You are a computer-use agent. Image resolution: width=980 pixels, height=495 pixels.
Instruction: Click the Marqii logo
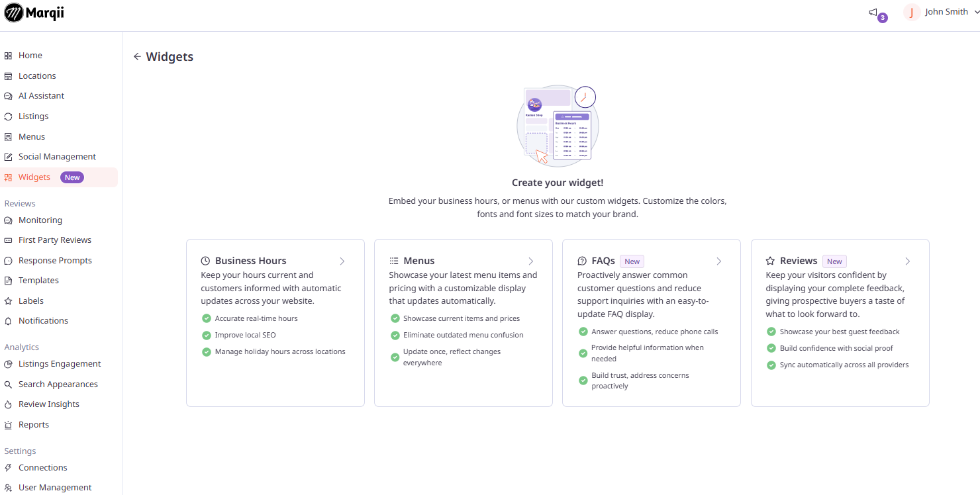34,13
